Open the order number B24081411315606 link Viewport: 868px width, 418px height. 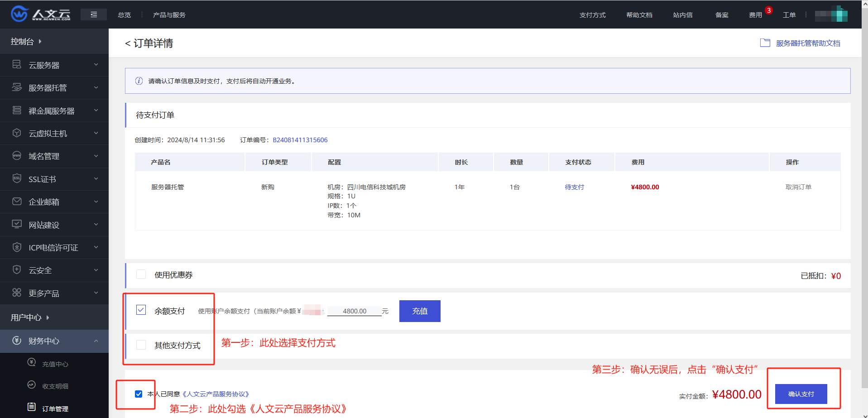tap(300, 140)
